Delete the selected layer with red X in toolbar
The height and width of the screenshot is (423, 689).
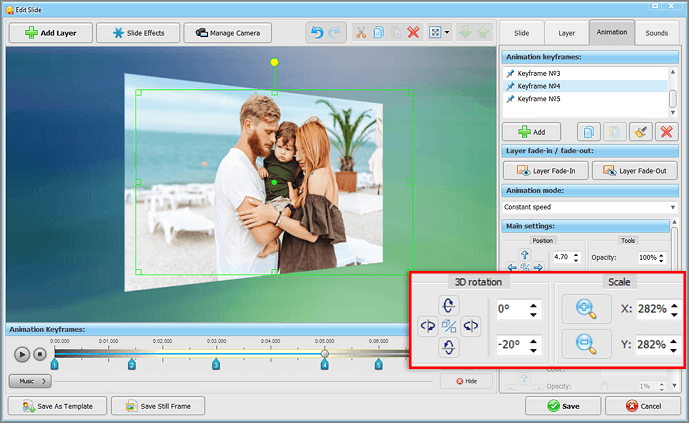coord(413,33)
